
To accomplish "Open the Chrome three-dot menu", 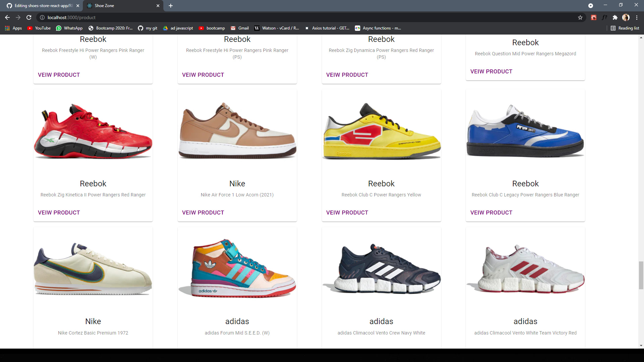I will (637, 17).
